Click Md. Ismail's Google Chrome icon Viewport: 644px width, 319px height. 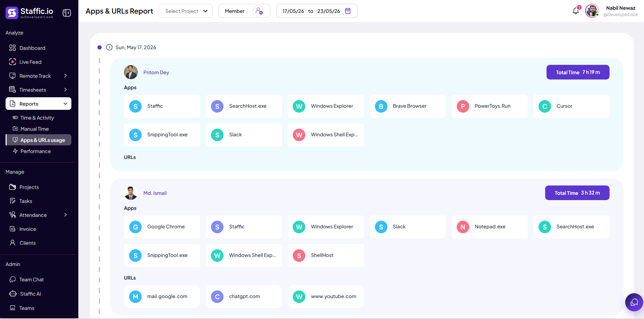tap(135, 227)
